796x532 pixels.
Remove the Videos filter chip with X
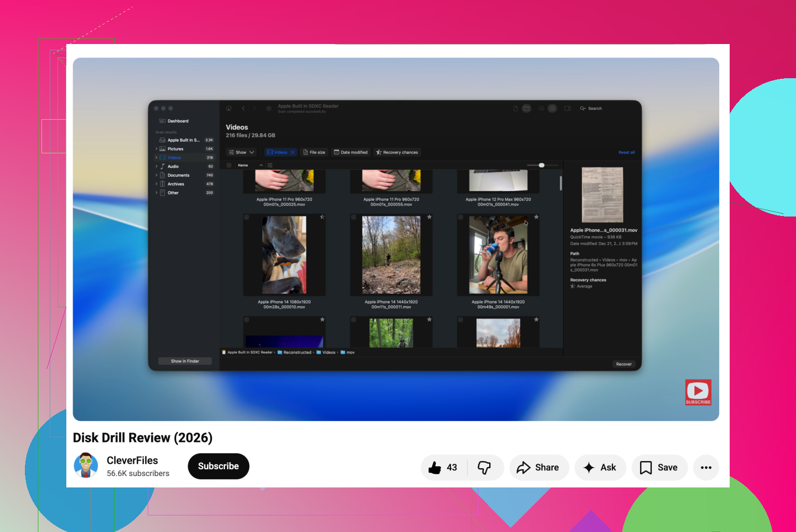pos(292,152)
